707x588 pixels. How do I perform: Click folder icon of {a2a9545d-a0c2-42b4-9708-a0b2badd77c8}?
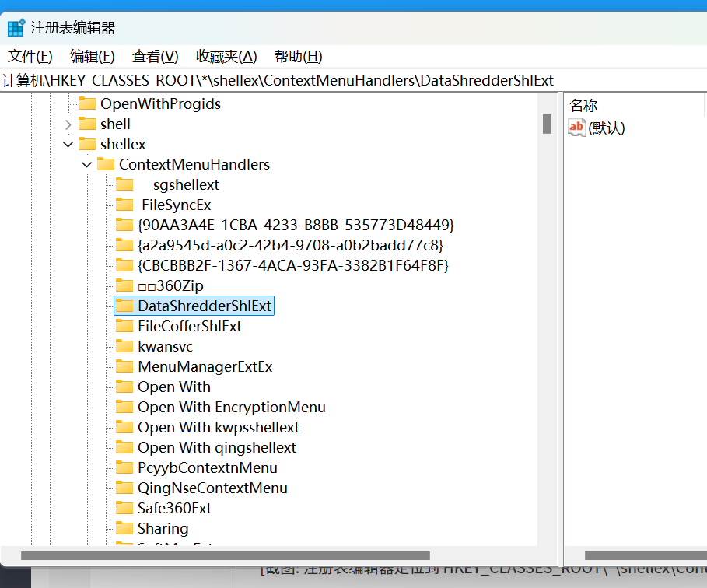click(124, 245)
